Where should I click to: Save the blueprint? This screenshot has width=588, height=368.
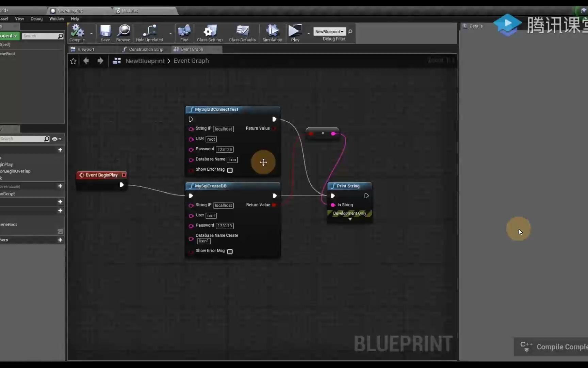[105, 33]
